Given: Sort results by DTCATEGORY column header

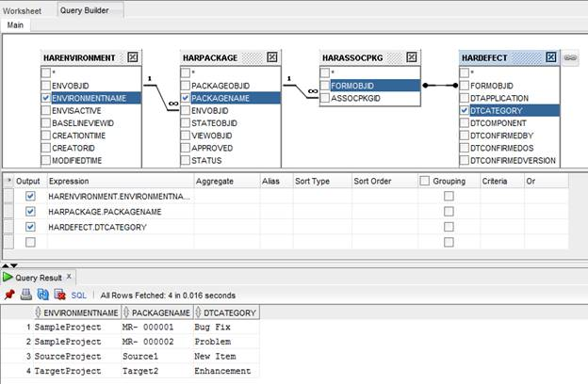Looking at the screenshot, I should (224, 312).
